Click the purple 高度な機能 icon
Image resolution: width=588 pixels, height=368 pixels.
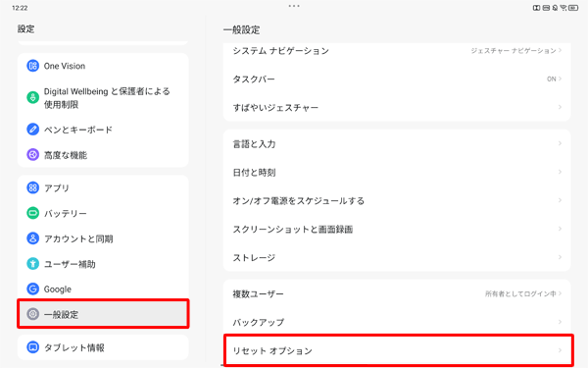pos(32,154)
